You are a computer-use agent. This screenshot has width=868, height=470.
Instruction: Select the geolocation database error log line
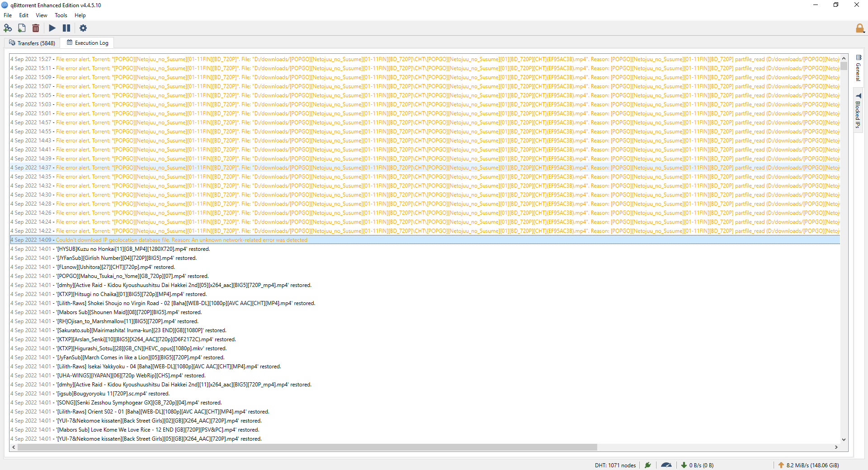click(x=425, y=240)
